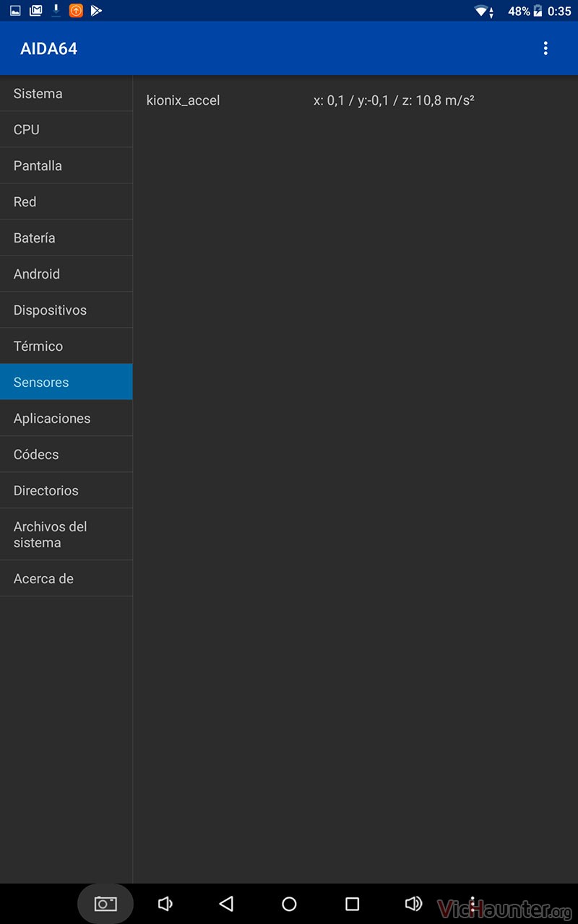The height and width of the screenshot is (924, 578).
Task: Select Pantalla in the sidebar
Action: click(66, 165)
